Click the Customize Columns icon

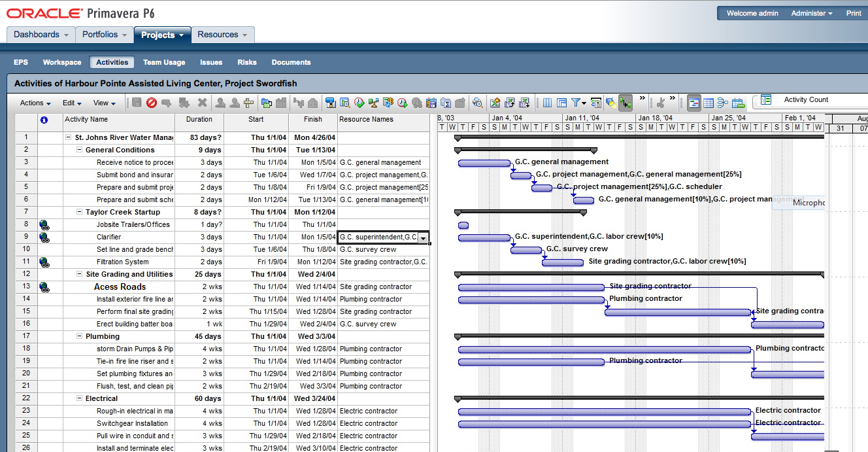546,103
